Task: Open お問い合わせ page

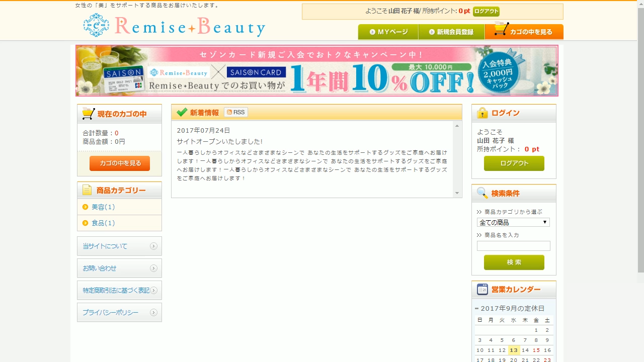Action: click(x=119, y=268)
